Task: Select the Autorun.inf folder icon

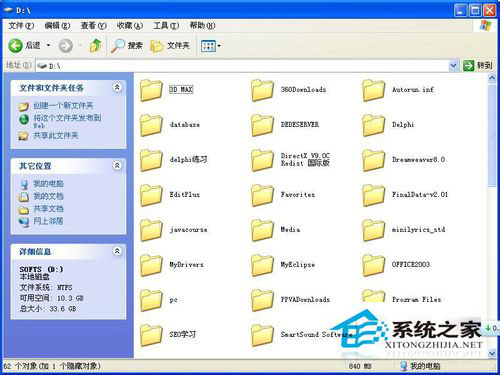Action: tap(373, 90)
